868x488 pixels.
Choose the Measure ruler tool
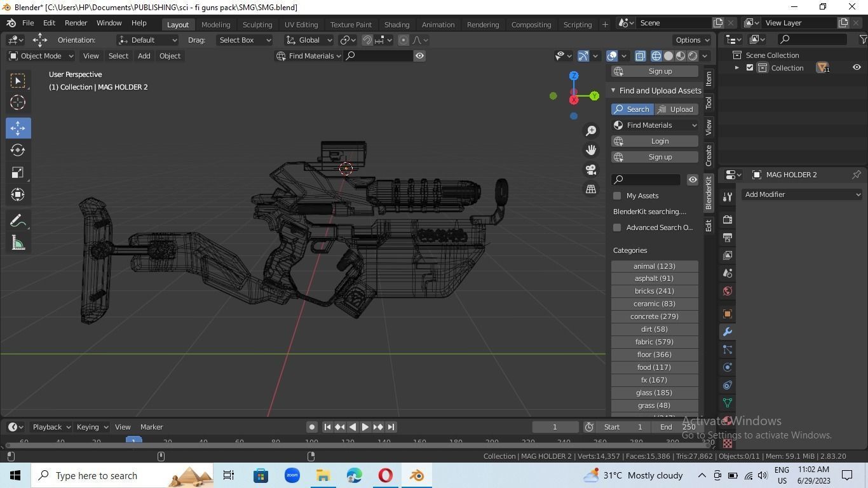pos(18,243)
